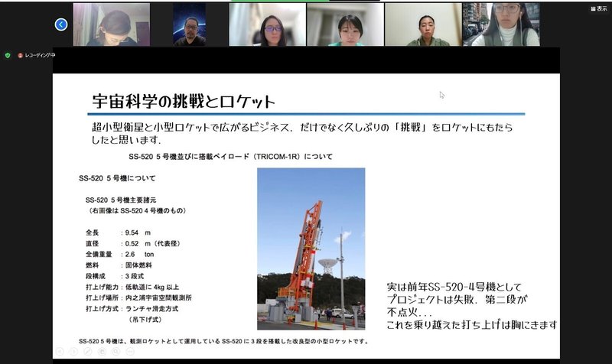
Task: Select video of participant looking down, first tile
Action: point(112,24)
